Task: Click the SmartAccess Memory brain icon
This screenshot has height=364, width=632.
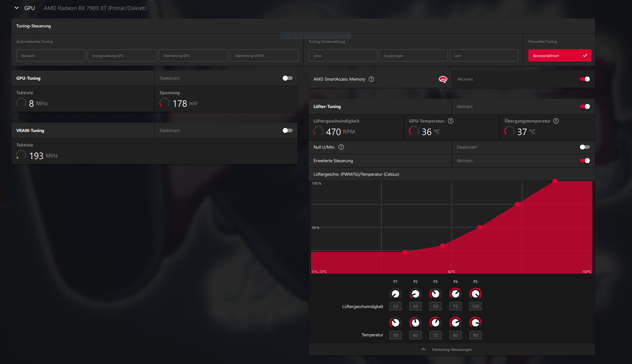Action: coord(443,79)
